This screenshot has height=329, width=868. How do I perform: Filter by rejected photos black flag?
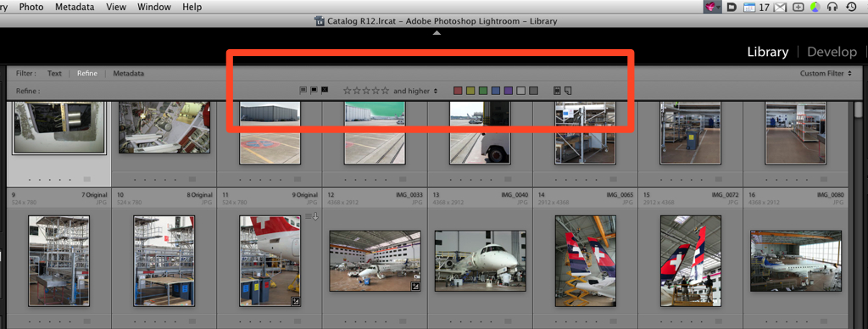[325, 90]
